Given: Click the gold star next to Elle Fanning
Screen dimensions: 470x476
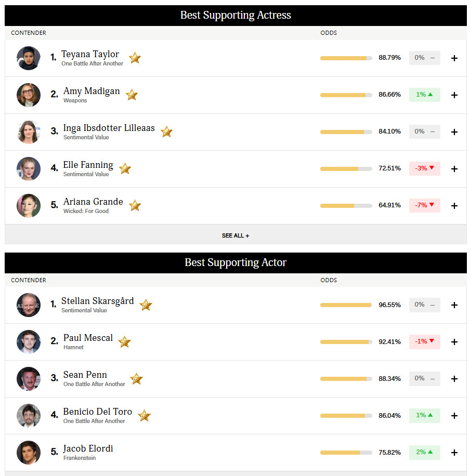Looking at the screenshot, I should (x=125, y=168).
